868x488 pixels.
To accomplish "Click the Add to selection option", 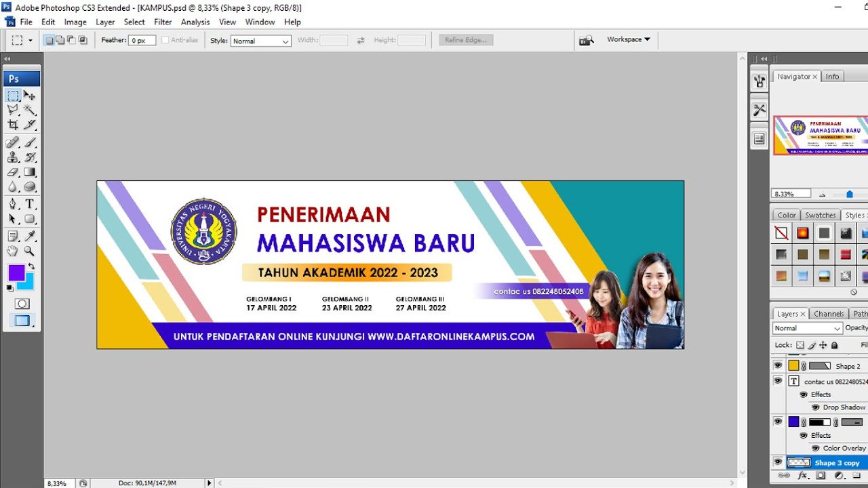I will [60, 40].
